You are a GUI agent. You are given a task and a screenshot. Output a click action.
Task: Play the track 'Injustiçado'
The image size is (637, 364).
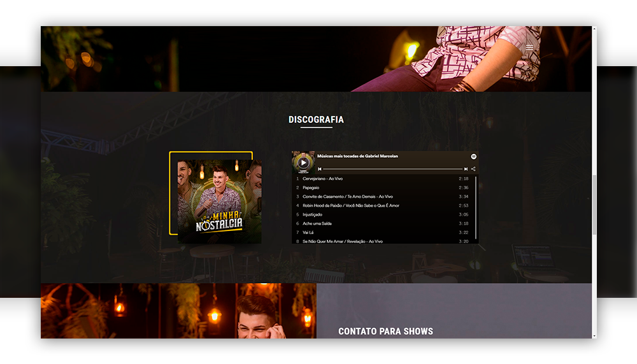312,214
